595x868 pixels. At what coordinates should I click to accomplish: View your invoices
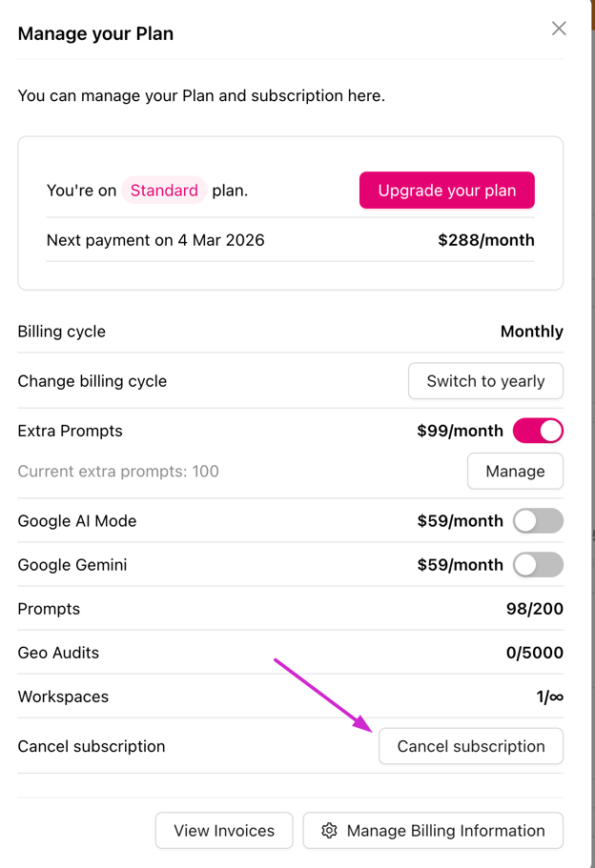tap(223, 830)
